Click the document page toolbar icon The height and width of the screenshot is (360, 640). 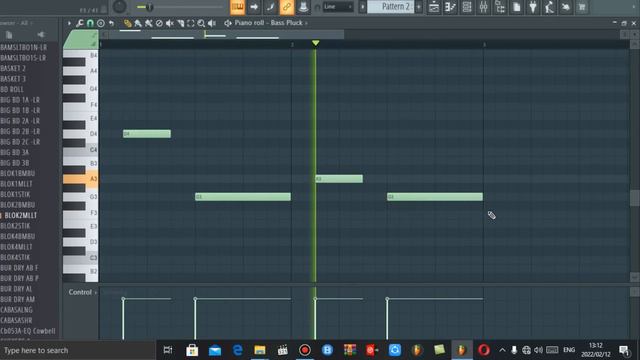point(516,7)
